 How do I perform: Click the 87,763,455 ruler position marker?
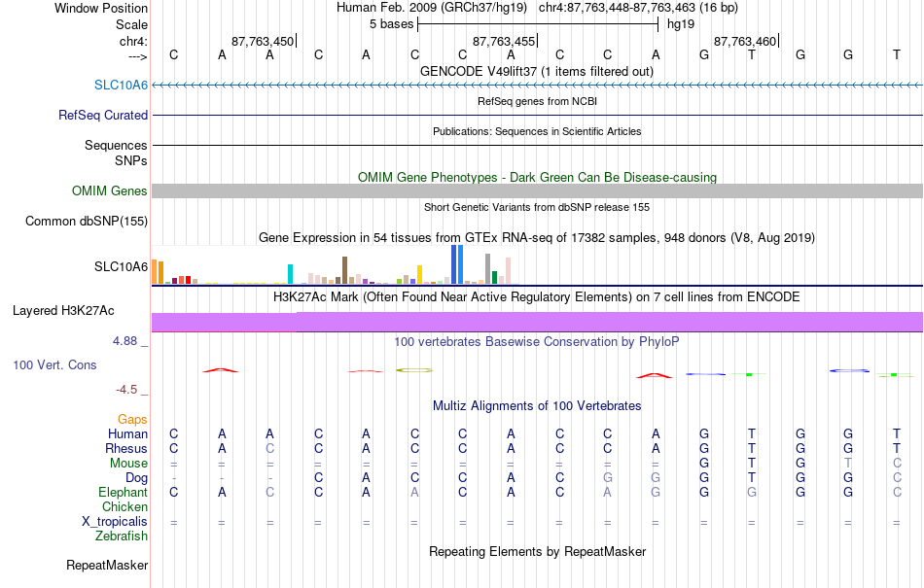[505, 41]
